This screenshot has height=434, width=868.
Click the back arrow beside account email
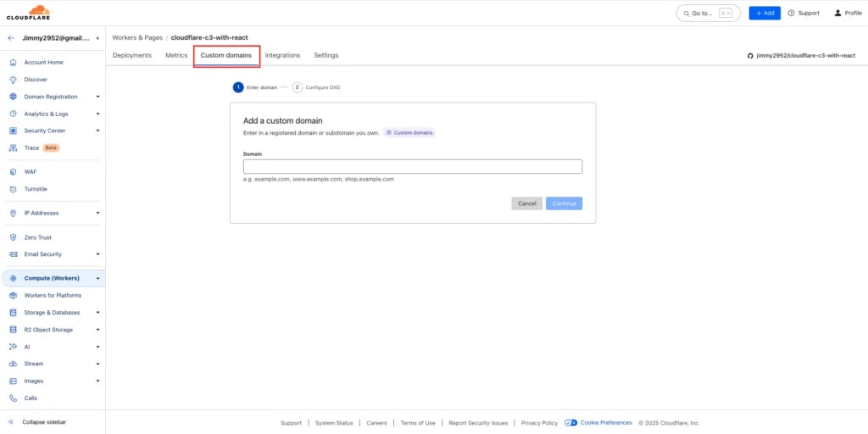pyautogui.click(x=11, y=38)
